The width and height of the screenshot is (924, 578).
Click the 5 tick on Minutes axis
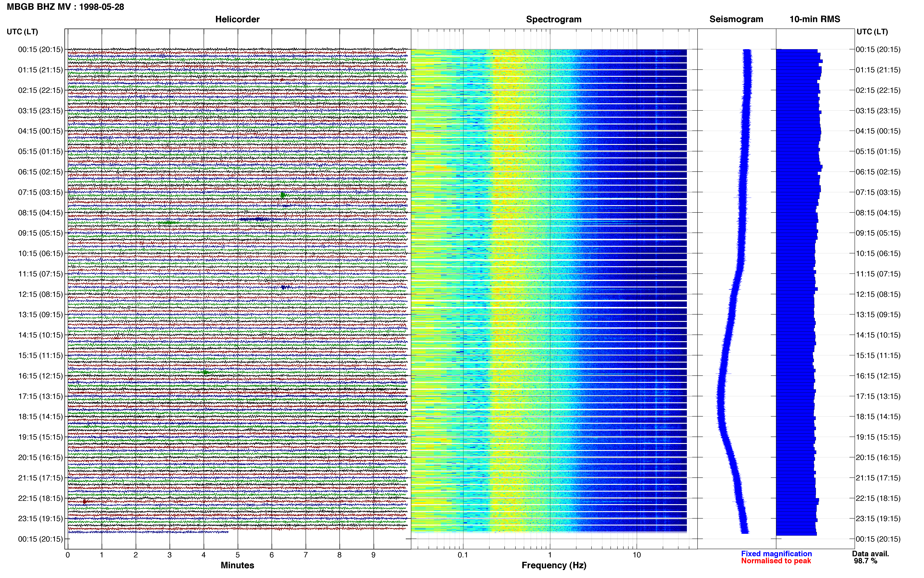click(x=238, y=555)
